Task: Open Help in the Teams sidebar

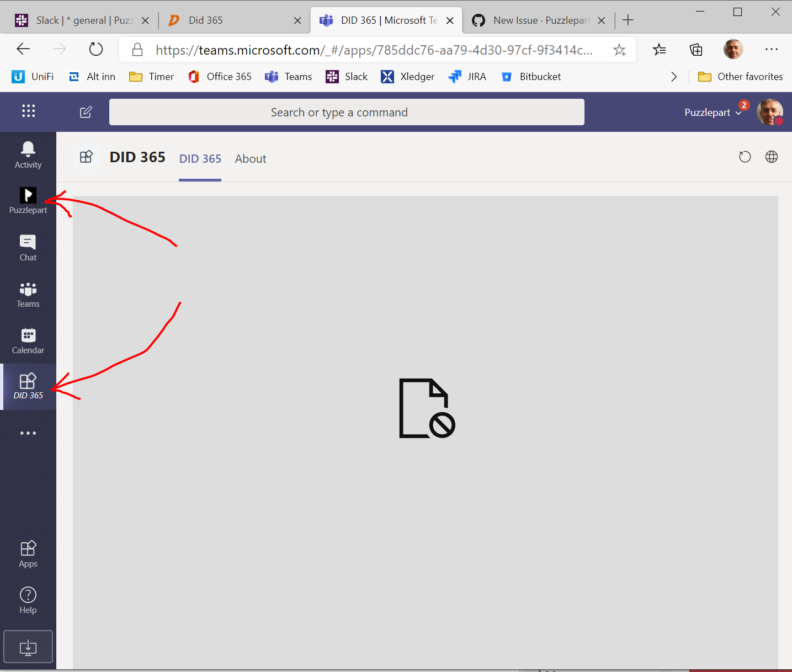Action: click(28, 600)
